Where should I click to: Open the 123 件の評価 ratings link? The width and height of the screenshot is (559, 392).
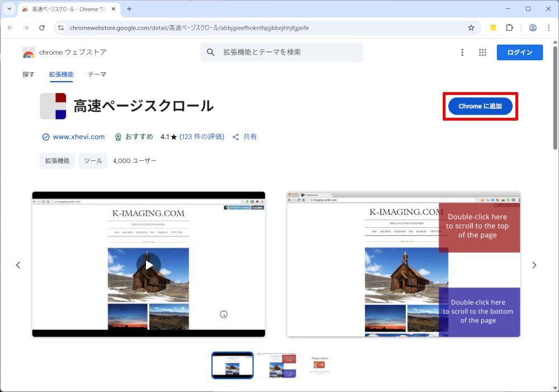coord(202,137)
